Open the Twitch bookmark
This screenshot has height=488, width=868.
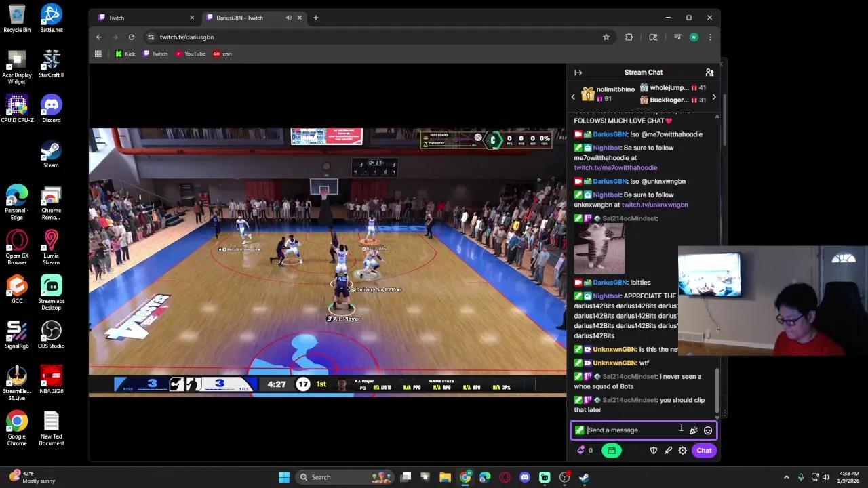pos(155,54)
